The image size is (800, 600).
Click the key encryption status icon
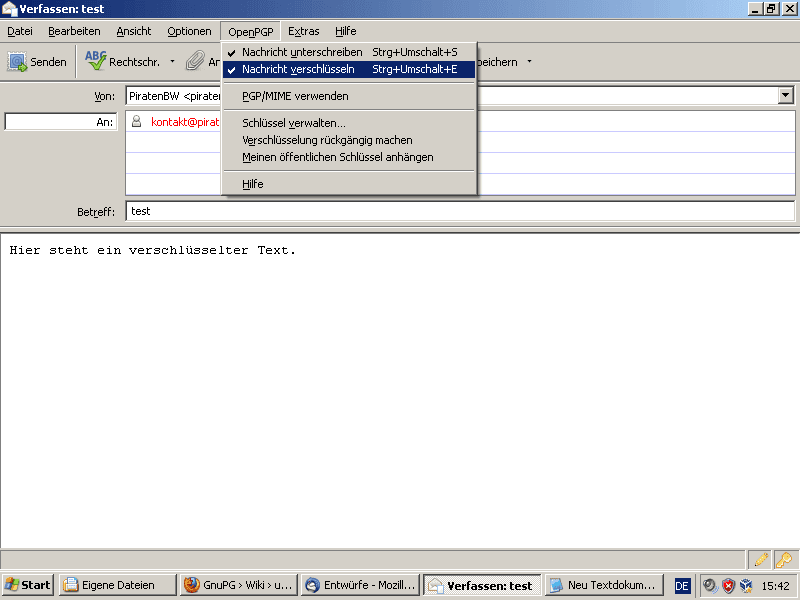click(785, 560)
